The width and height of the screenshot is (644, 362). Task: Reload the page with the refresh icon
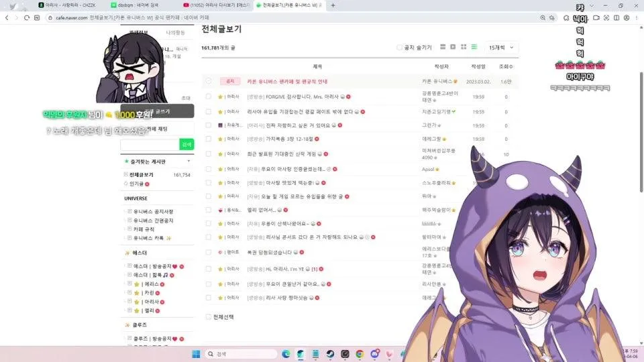(x=27, y=17)
